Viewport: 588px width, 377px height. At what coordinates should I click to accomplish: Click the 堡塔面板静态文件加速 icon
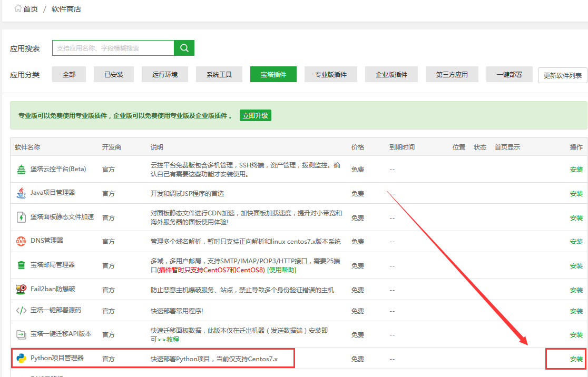(21, 217)
